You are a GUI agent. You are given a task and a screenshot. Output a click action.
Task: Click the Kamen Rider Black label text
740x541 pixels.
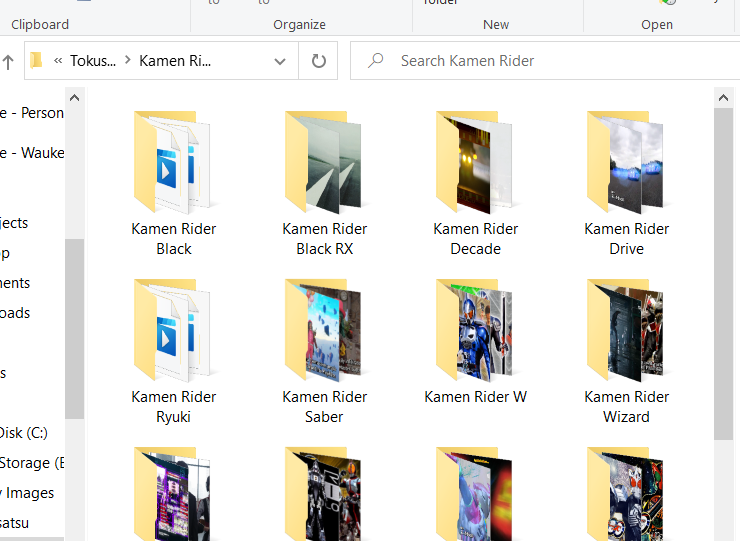(x=174, y=239)
